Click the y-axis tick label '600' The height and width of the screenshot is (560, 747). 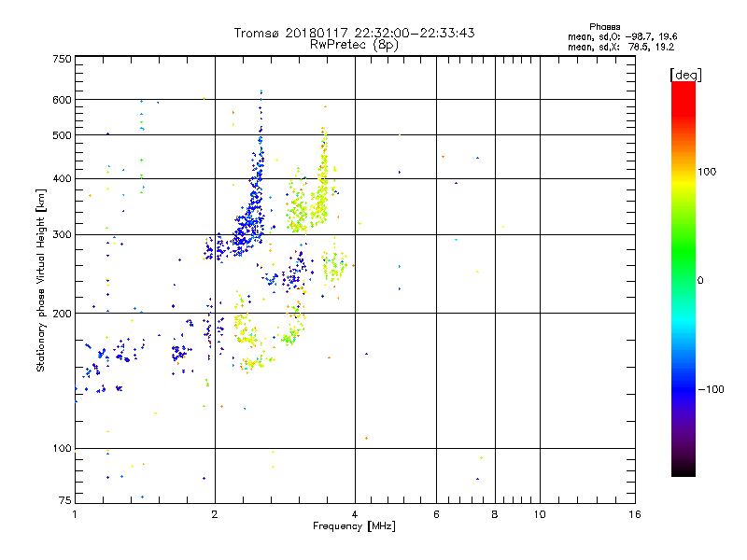tap(62, 100)
